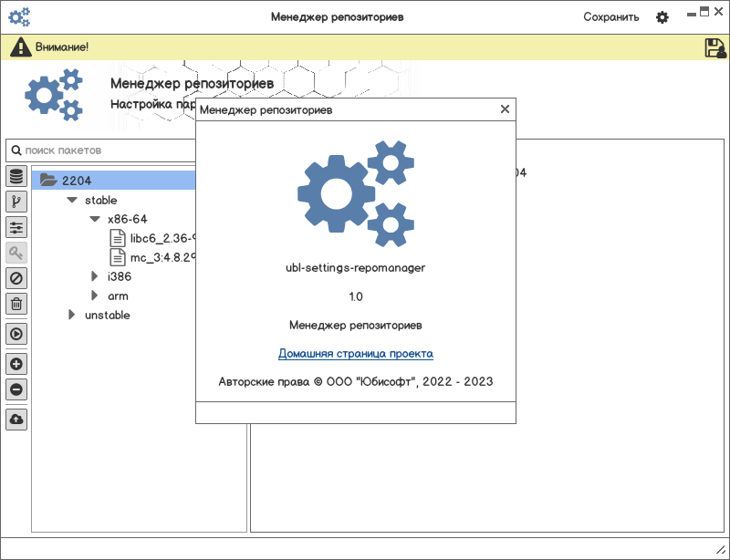The height and width of the screenshot is (560, 730).
Task: Click the Авторские права copyright line
Action: 356,382
